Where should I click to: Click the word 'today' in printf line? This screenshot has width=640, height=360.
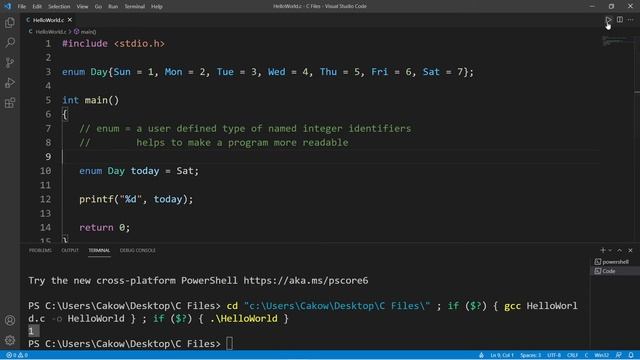pyautogui.click(x=167, y=199)
